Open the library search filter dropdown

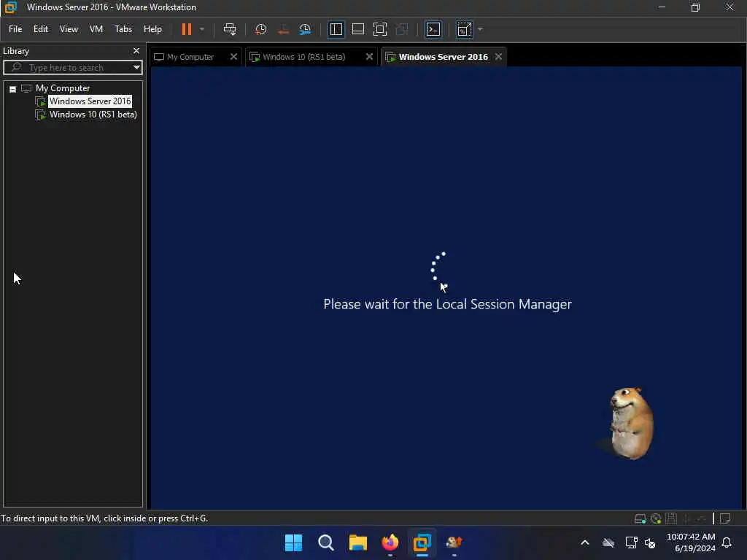coord(136,68)
